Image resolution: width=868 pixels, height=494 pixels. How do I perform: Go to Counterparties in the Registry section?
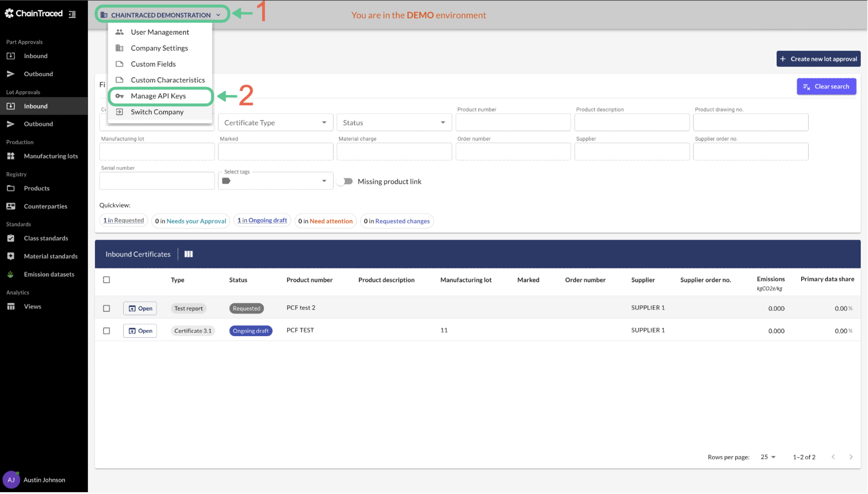point(45,206)
